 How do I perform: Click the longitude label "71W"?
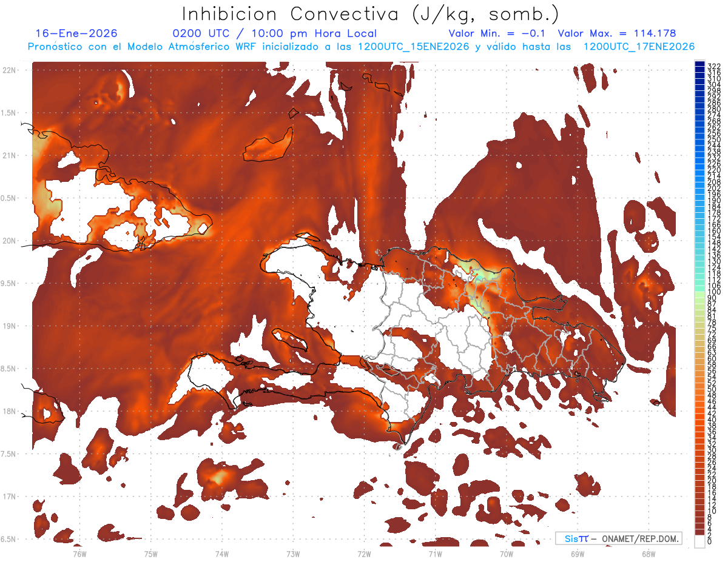pos(435,554)
